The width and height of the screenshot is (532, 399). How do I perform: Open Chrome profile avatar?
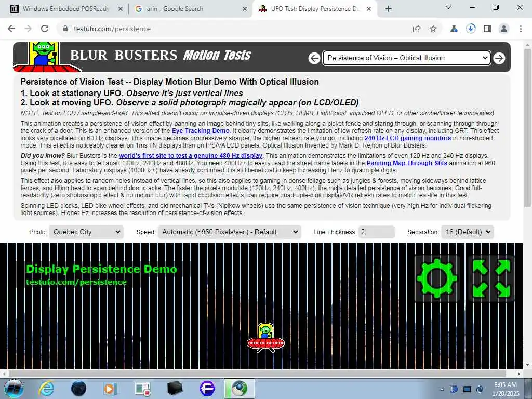click(x=504, y=29)
